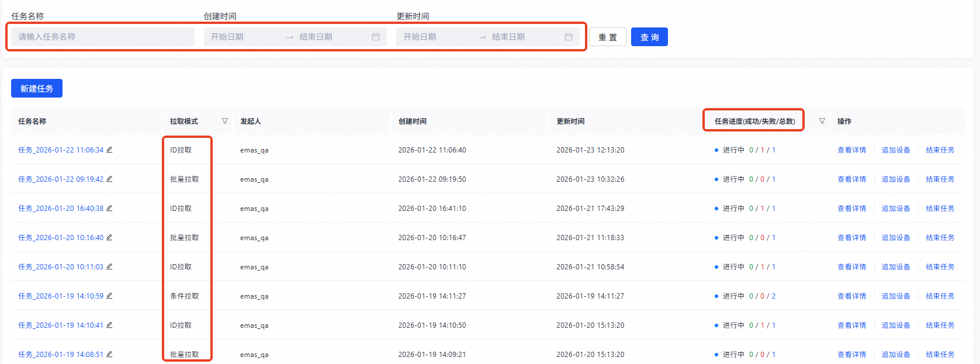Click 结束任务 for task created 2026-01-20 10:16:47
The height and width of the screenshot is (364, 980).
click(x=940, y=238)
